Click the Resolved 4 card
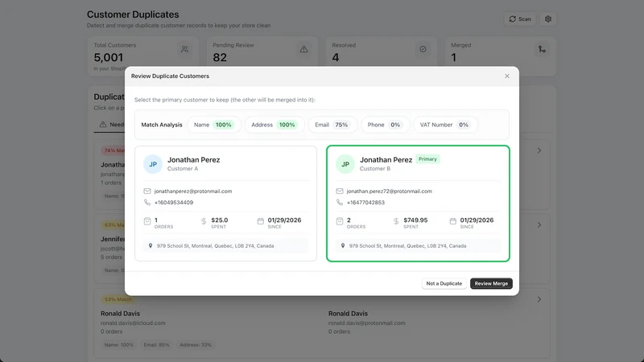This screenshot has width=644, height=362. coord(381,51)
